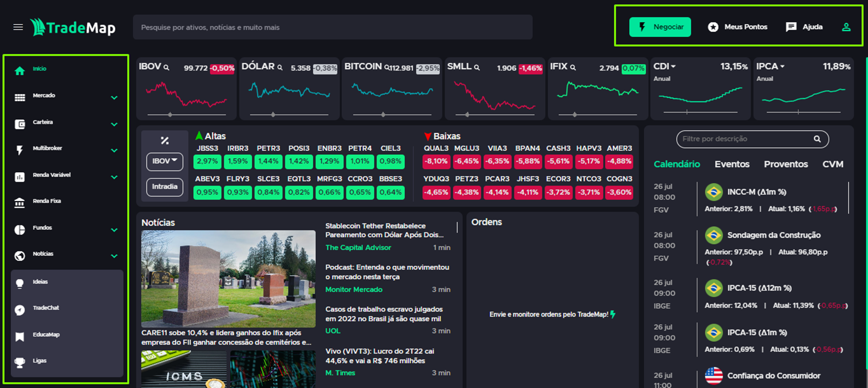The width and height of the screenshot is (868, 388).
Task: Click the Multibroker lightning icon
Action: (20, 150)
